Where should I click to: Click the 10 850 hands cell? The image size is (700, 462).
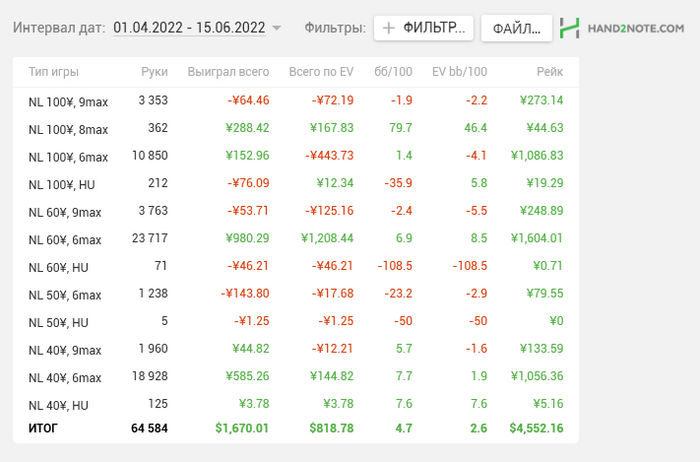click(x=150, y=156)
